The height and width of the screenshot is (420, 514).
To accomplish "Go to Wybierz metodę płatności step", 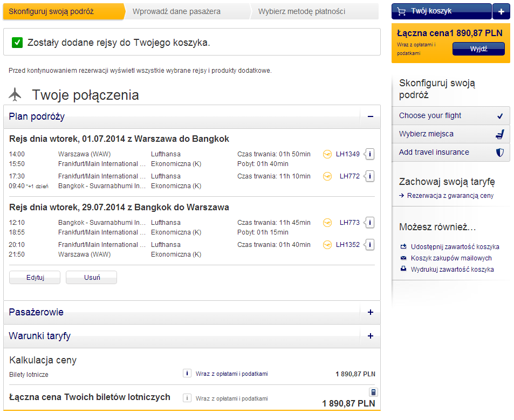I will tap(301, 11).
